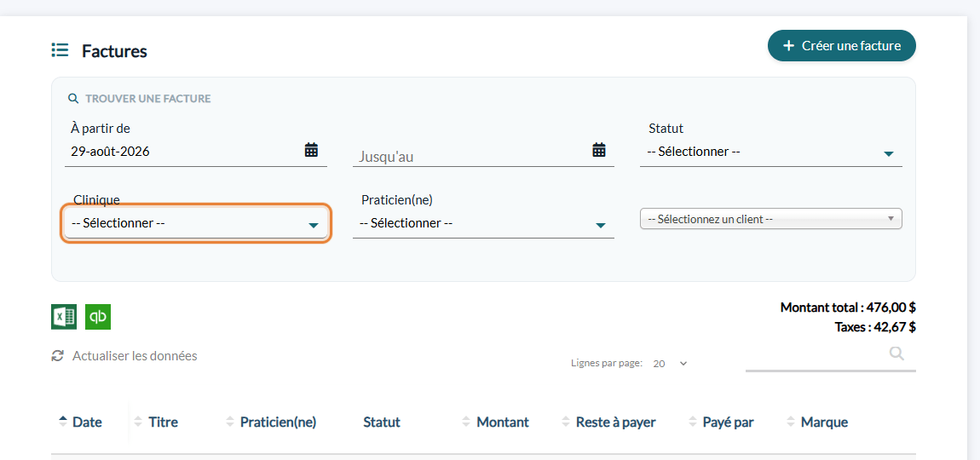Sort table by Marque column
Screen dimensions: 980x460
point(817,422)
